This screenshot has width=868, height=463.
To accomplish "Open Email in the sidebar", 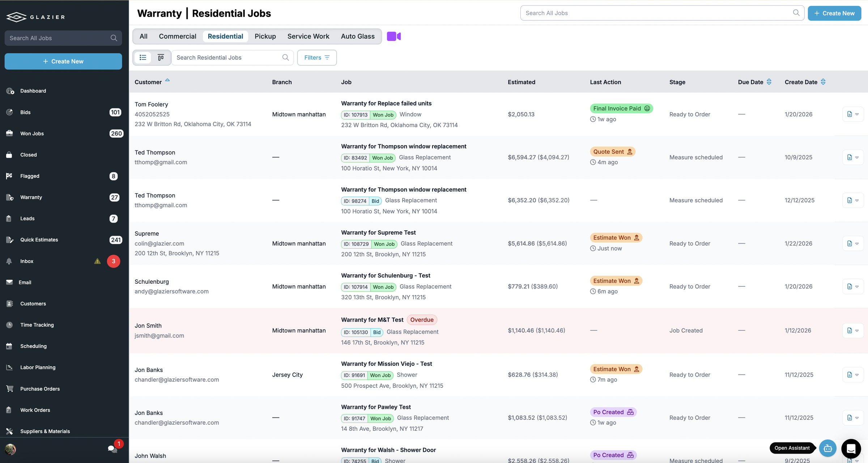I will click(25, 283).
